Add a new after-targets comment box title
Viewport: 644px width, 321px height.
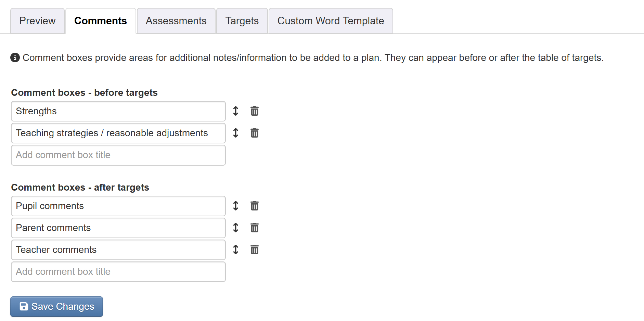coord(118,272)
